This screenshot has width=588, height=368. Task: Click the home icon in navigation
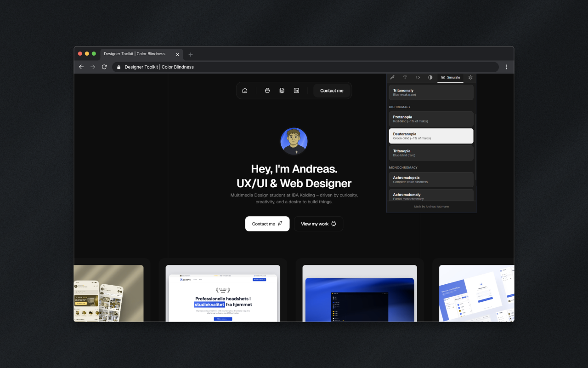[x=245, y=90]
